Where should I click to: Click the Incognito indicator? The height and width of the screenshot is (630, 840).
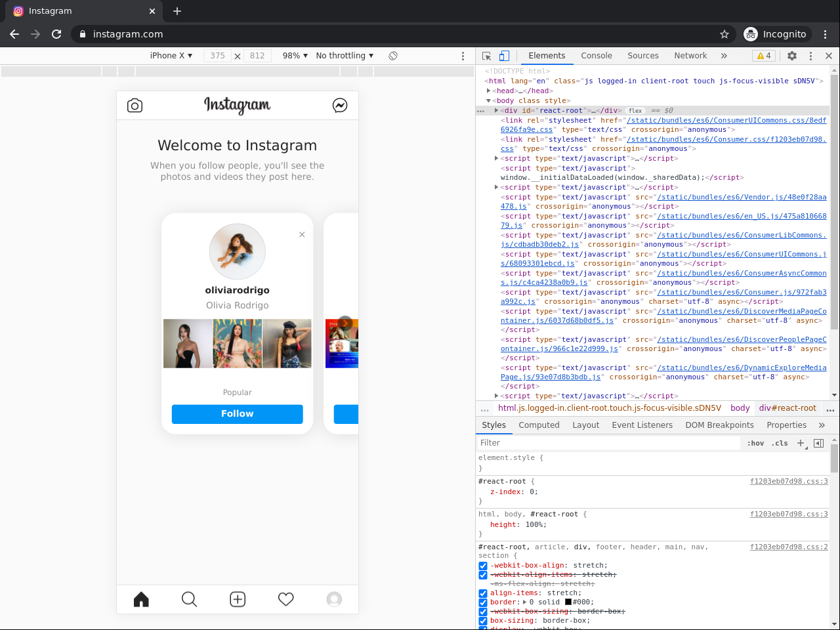click(776, 34)
